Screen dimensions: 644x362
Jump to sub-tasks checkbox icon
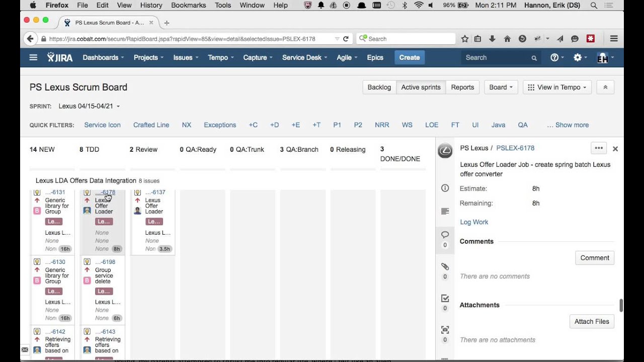(445, 298)
